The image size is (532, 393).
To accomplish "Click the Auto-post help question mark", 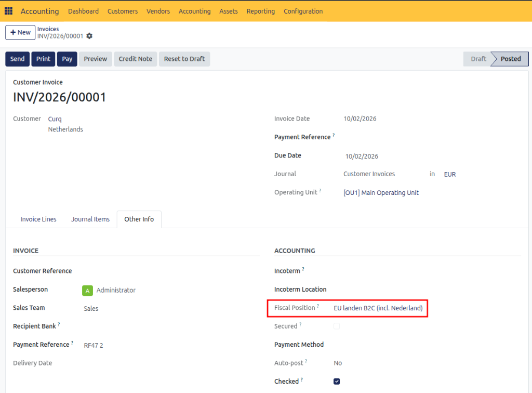I will (306, 361).
